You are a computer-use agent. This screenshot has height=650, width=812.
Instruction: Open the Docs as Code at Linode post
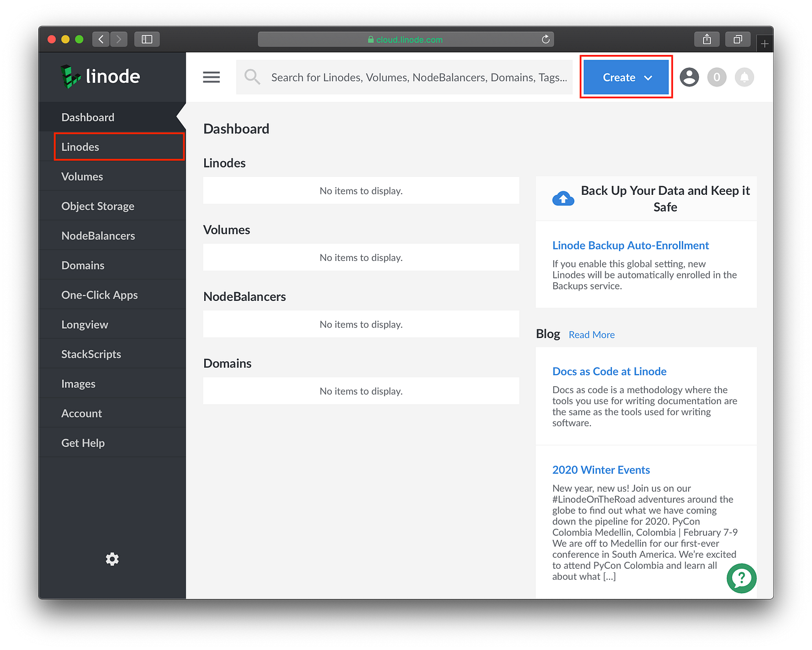click(609, 371)
